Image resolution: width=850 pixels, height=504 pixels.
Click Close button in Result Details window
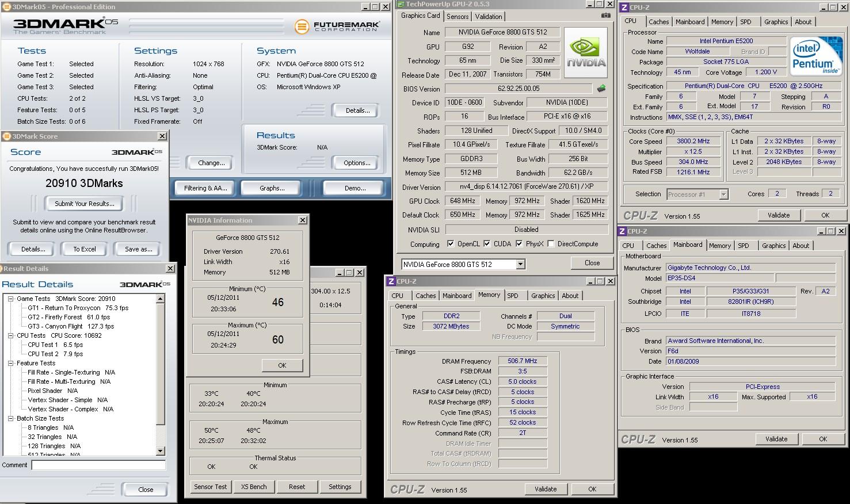(x=146, y=490)
